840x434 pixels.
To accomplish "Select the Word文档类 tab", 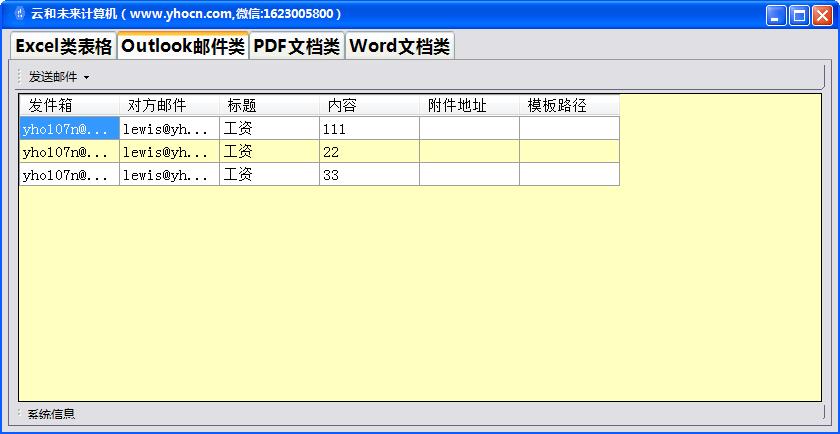I will pos(399,46).
